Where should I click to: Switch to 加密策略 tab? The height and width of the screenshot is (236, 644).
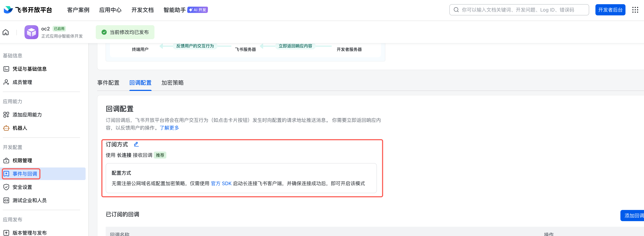click(x=172, y=83)
